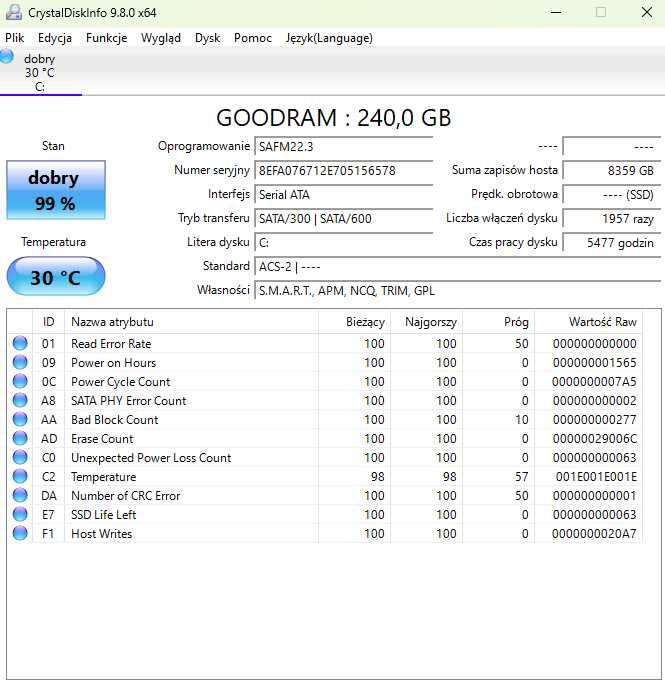The image size is (665, 684).
Task: Click the Standard field ACS-2
Action: tap(458, 267)
